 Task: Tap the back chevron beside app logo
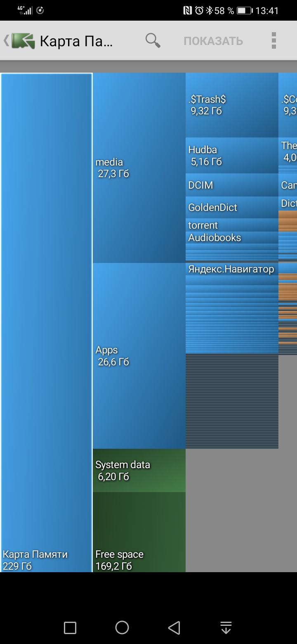[x=6, y=41]
